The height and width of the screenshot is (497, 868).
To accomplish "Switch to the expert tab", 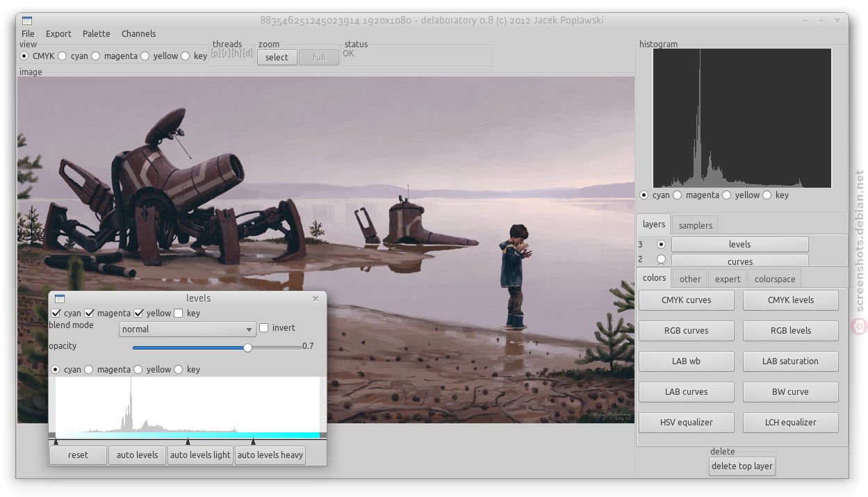I will click(728, 279).
